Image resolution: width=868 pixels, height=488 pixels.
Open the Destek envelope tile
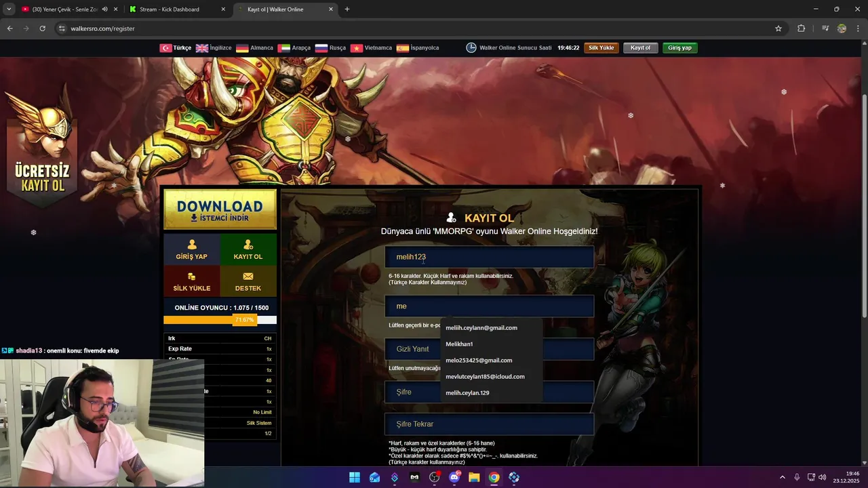[x=248, y=281]
